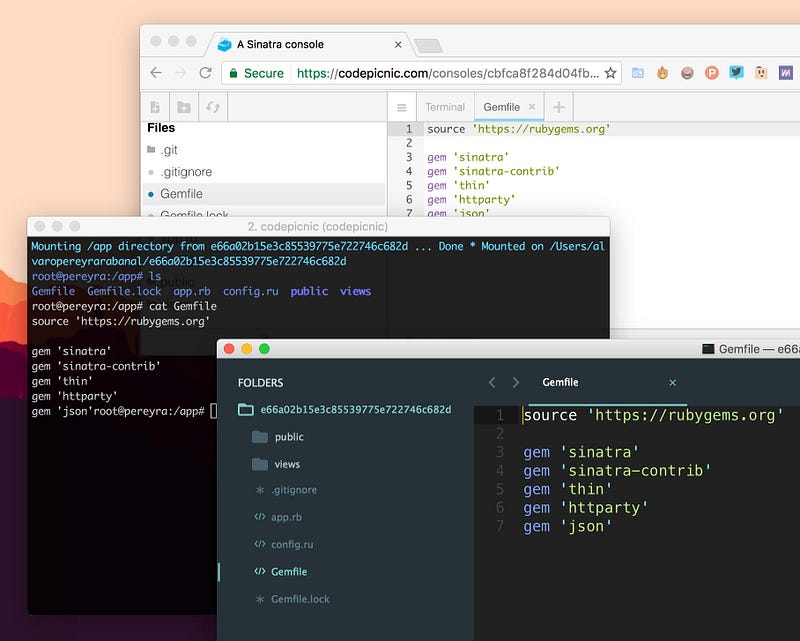Bookmark the page with the star icon
Image resolution: width=800 pixels, height=641 pixels.
[x=611, y=73]
